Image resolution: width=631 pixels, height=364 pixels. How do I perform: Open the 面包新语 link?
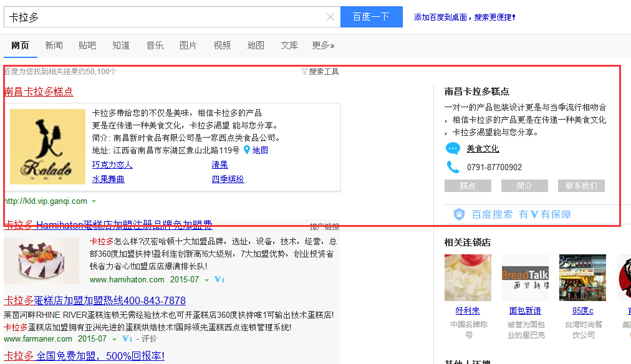tap(525, 311)
